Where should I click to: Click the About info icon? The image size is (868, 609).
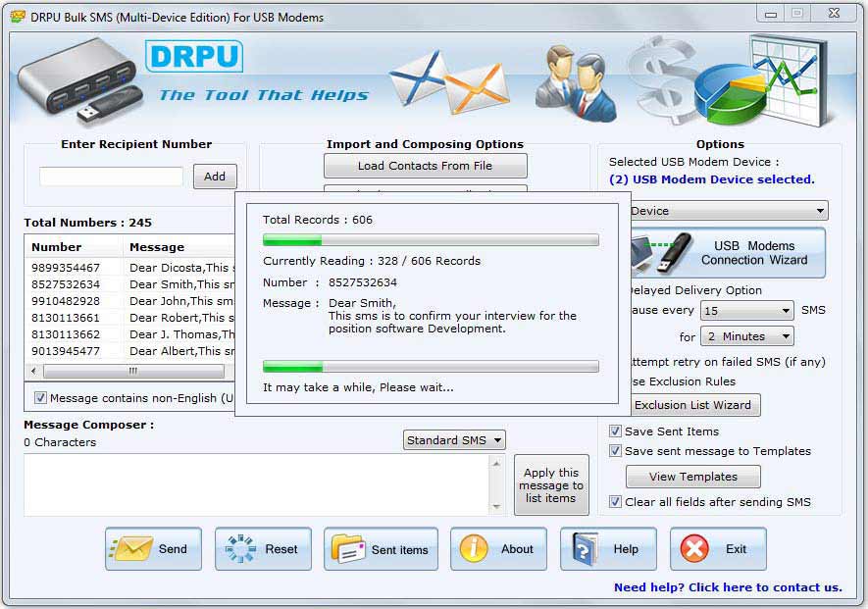click(x=474, y=548)
